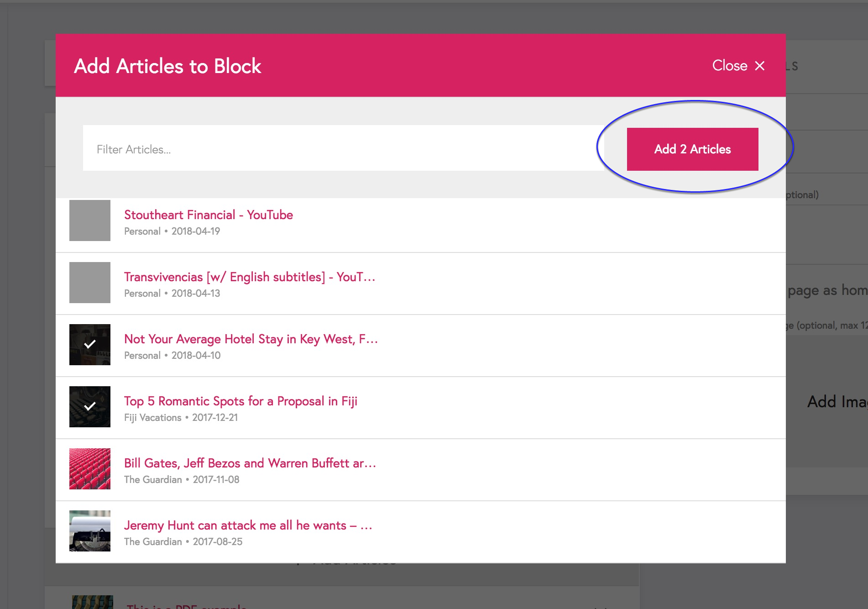868x609 pixels.
Task: Click Top 5 Romantic Spots title
Action: [x=241, y=401]
